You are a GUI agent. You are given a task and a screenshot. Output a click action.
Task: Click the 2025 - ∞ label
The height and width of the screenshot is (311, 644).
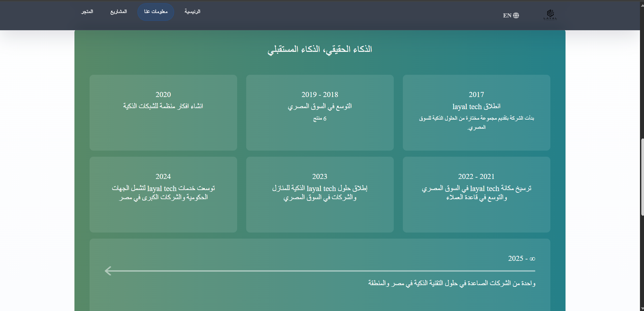(x=522, y=258)
